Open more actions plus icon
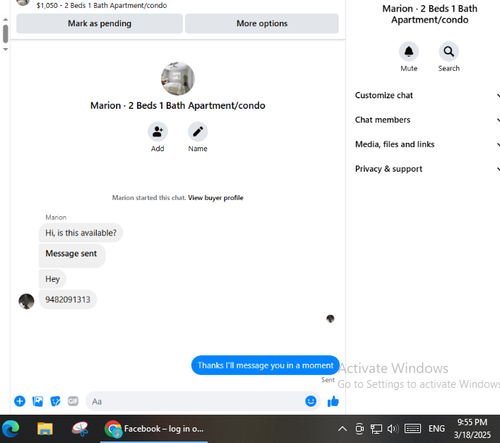This screenshot has height=443, width=500. coord(20,401)
